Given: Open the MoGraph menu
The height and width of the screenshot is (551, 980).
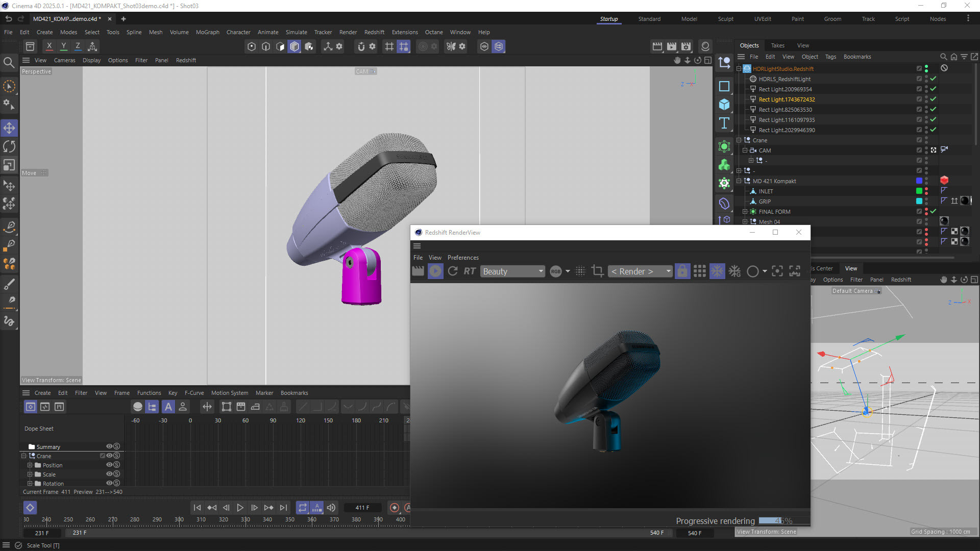Looking at the screenshot, I should click(x=207, y=32).
